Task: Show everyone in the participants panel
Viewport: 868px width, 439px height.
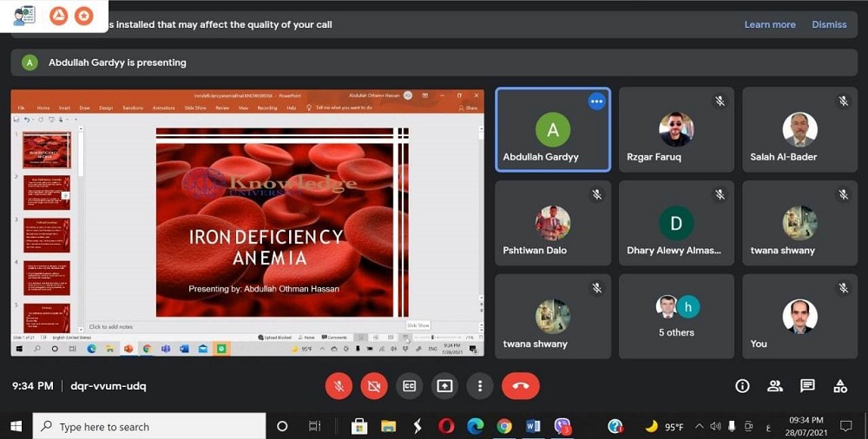Action: (x=775, y=386)
